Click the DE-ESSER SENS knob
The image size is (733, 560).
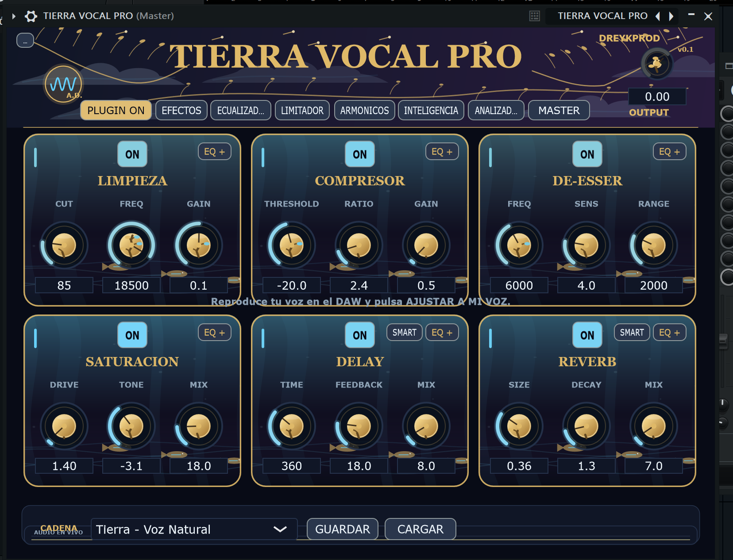586,245
